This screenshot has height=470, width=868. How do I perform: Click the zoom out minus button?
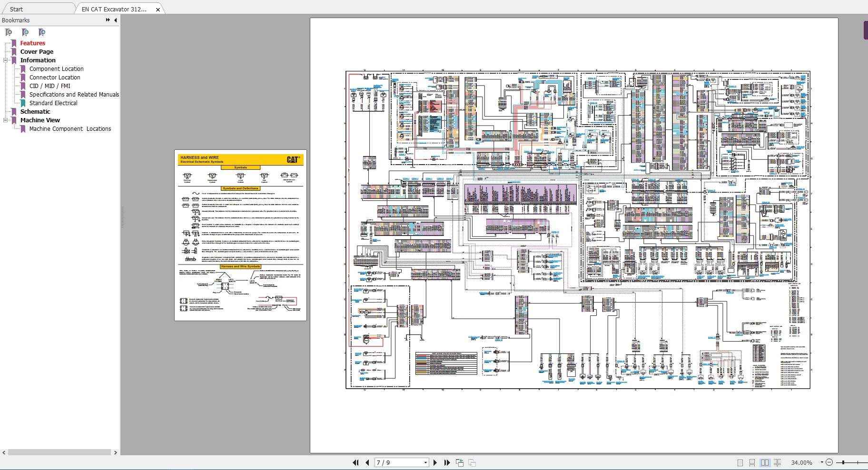(829, 462)
